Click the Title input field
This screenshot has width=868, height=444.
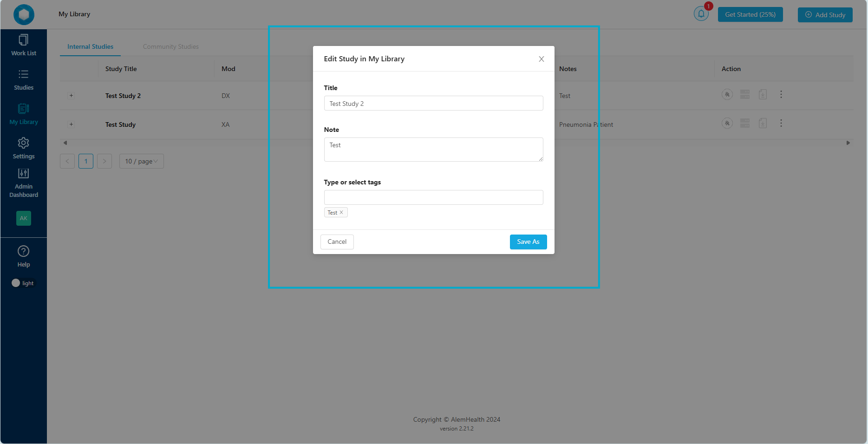pyautogui.click(x=434, y=103)
